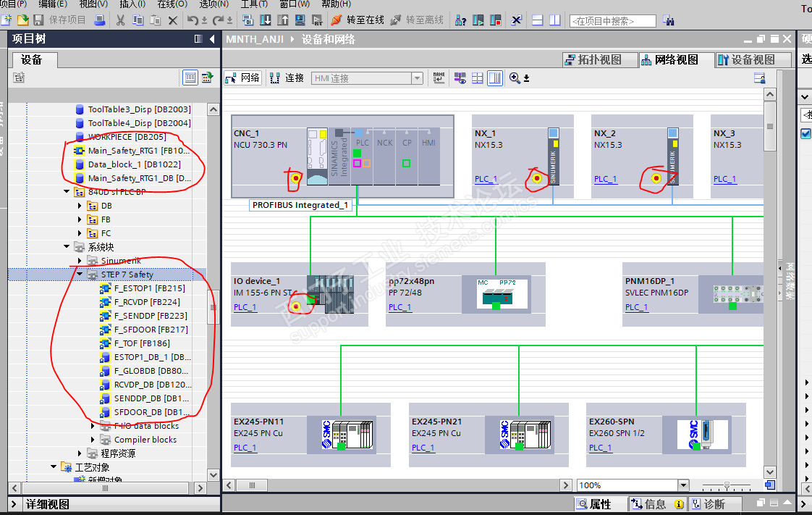Click the page break grid icon in network toolbar

pyautogui.click(x=478, y=78)
